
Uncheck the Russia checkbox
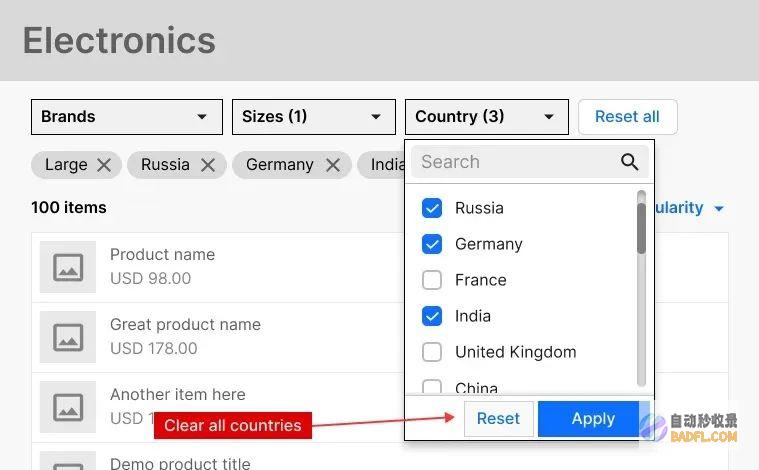[x=432, y=208]
